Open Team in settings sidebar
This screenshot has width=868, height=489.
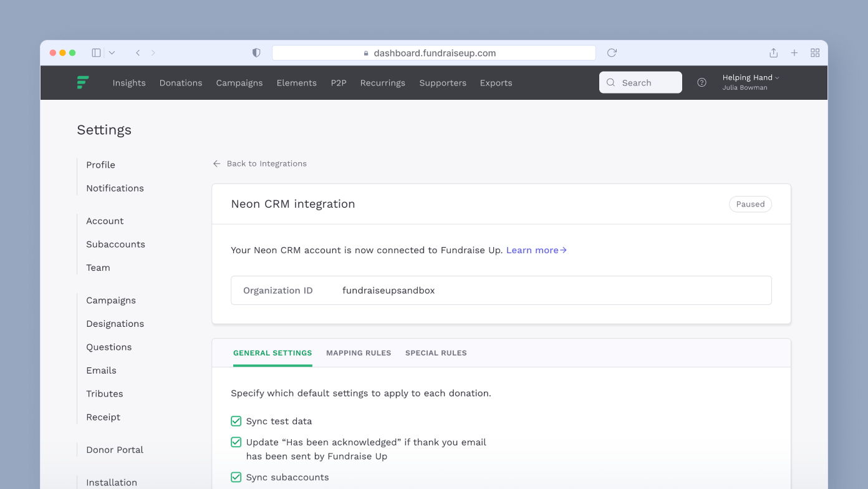point(98,268)
